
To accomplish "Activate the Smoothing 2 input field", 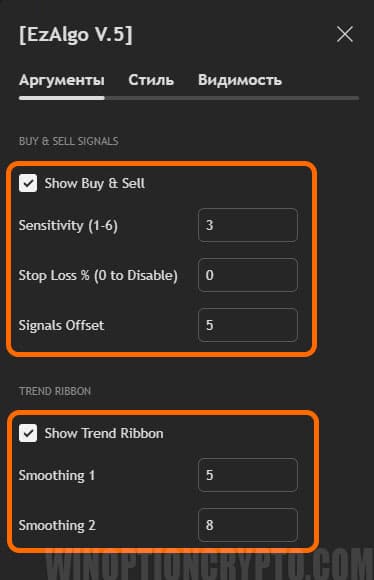I will coord(248,525).
